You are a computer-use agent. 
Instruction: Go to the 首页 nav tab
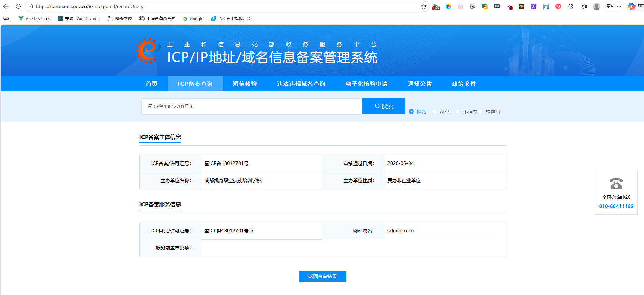tap(152, 84)
